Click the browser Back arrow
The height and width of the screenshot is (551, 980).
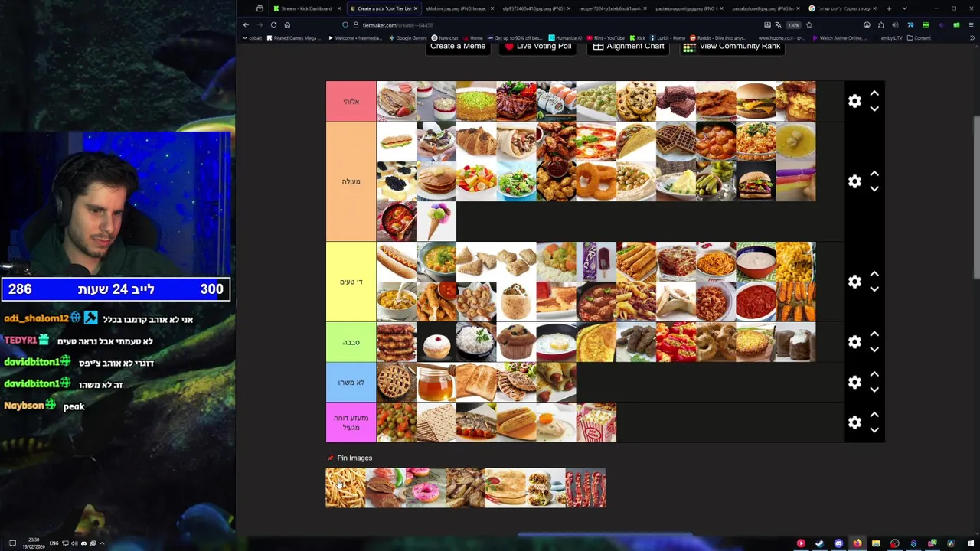click(246, 24)
